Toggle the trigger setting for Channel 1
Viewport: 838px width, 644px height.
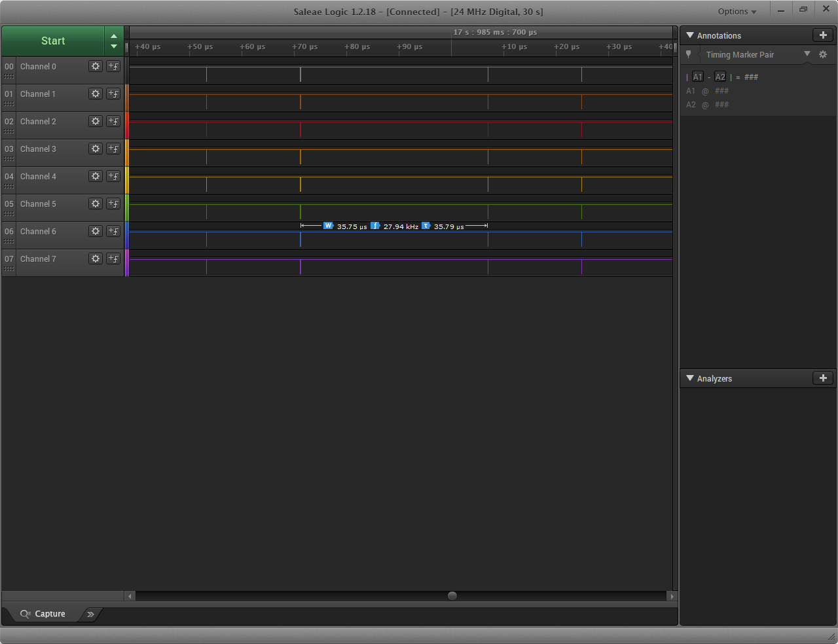pos(113,94)
